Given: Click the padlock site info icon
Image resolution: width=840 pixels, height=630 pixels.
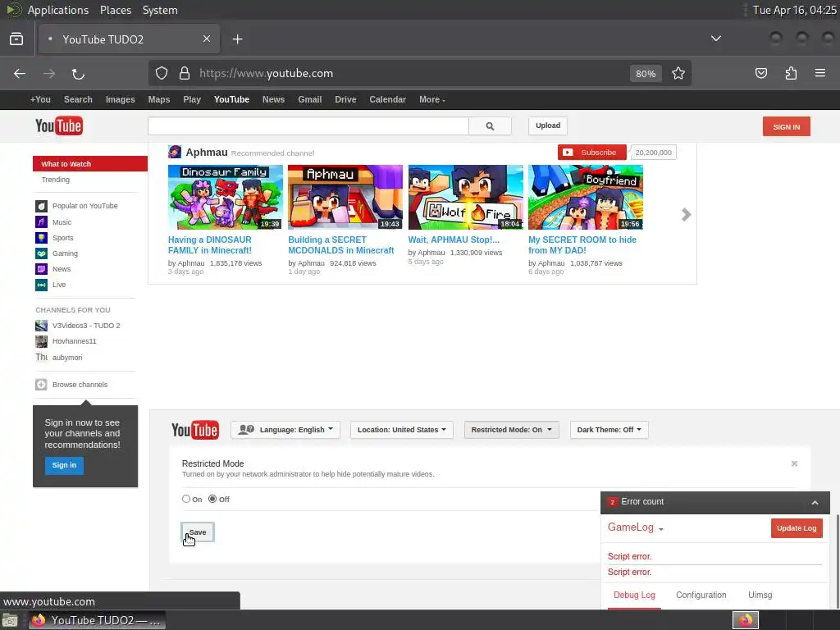Looking at the screenshot, I should pos(185,73).
